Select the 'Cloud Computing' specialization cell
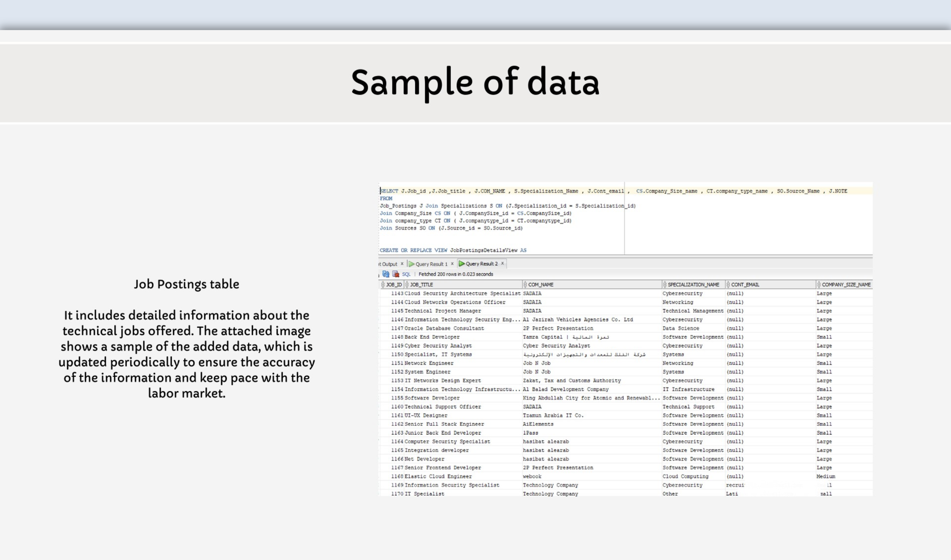 (694, 476)
